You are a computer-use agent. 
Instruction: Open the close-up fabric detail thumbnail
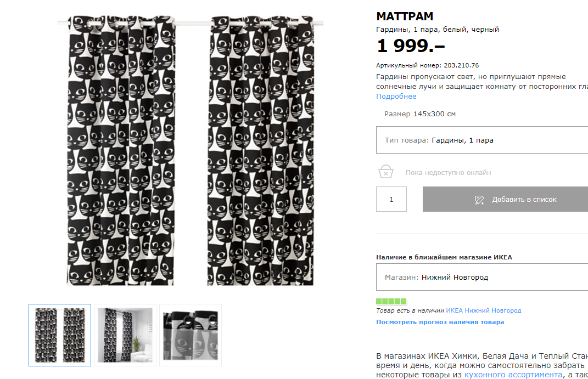(191, 335)
